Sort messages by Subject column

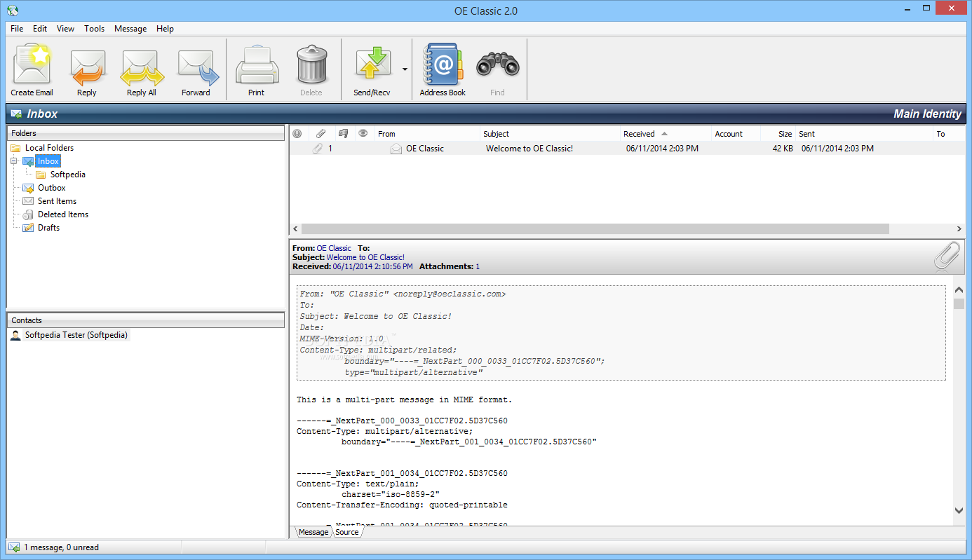pos(549,133)
